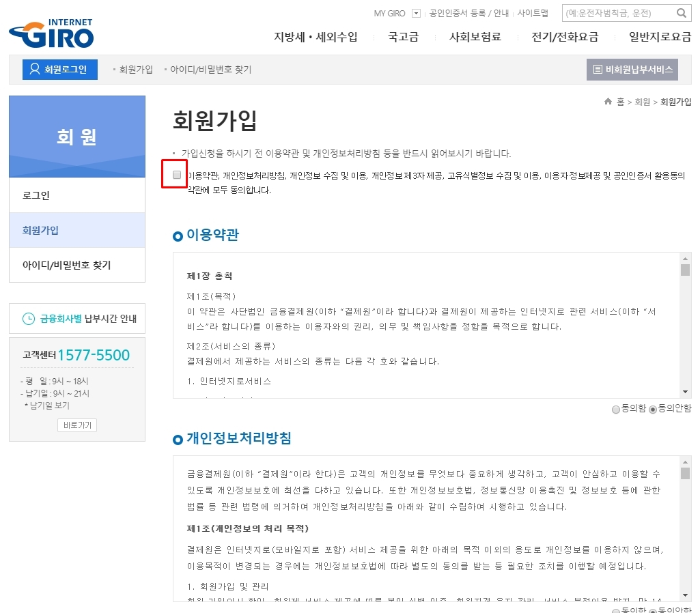The width and height of the screenshot is (700, 613).
Task: Open 전기/전화요금 menu
Action: pyautogui.click(x=565, y=37)
